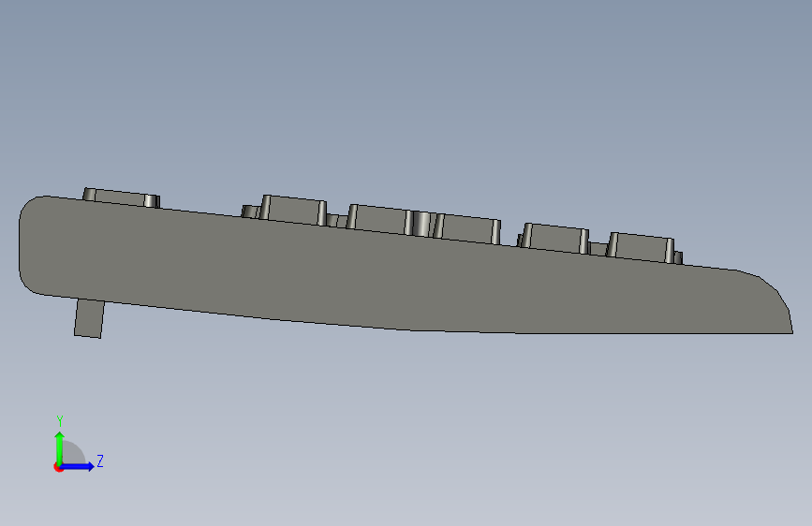Click the red X axis origin dot of the triad

click(58, 467)
